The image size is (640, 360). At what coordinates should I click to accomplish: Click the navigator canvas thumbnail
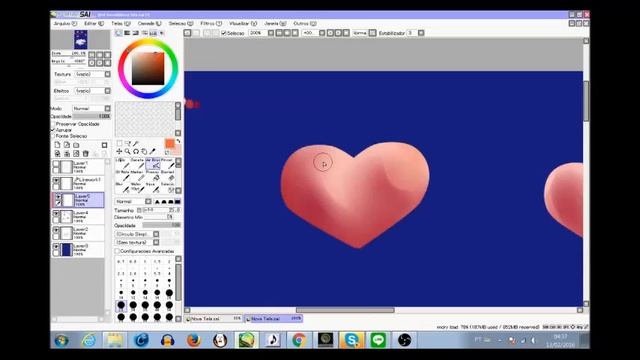[x=81, y=40]
